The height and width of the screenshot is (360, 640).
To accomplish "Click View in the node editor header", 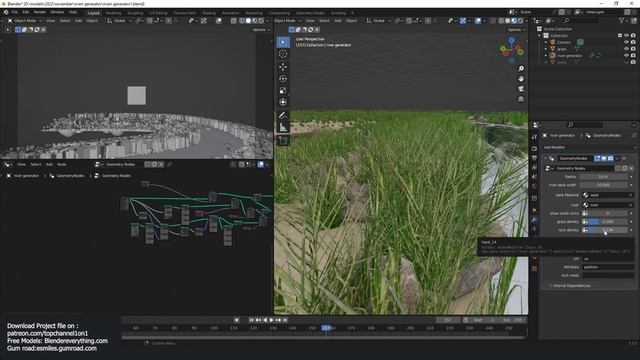I will [21, 164].
